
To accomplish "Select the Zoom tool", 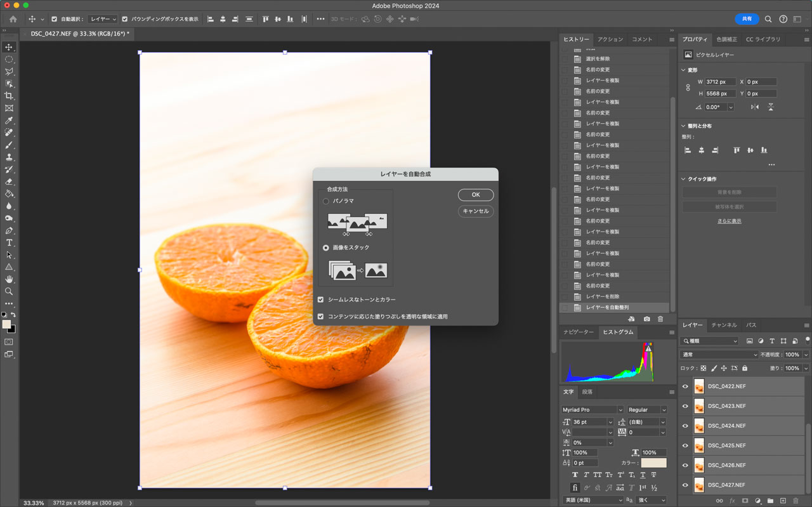I will coord(9,292).
